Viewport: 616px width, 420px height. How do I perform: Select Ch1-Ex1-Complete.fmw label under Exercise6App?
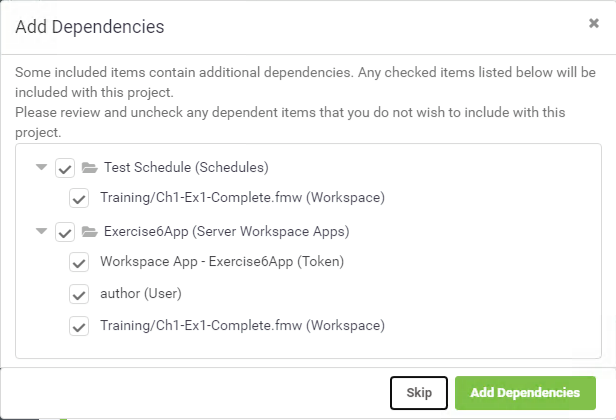[x=242, y=325]
